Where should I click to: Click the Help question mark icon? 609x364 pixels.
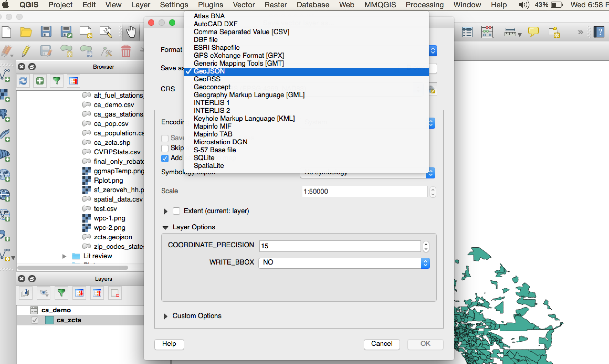click(599, 32)
